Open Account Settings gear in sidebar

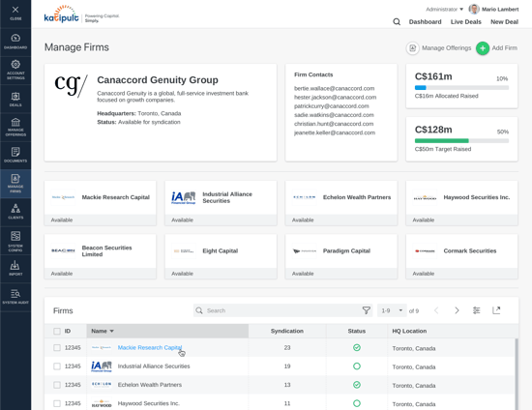pos(15,70)
